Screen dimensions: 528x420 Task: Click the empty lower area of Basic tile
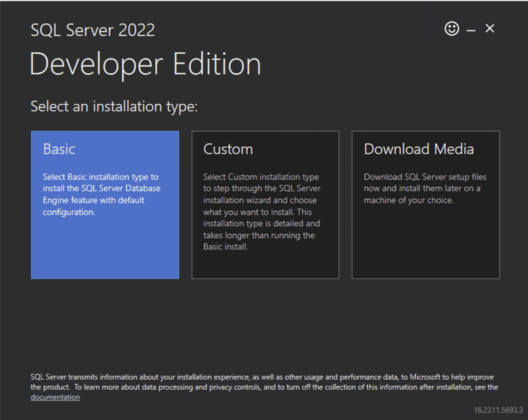[105, 251]
